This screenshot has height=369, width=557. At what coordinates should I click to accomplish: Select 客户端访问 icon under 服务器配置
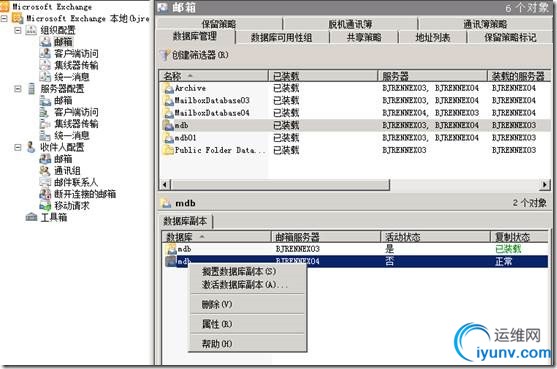point(45,112)
